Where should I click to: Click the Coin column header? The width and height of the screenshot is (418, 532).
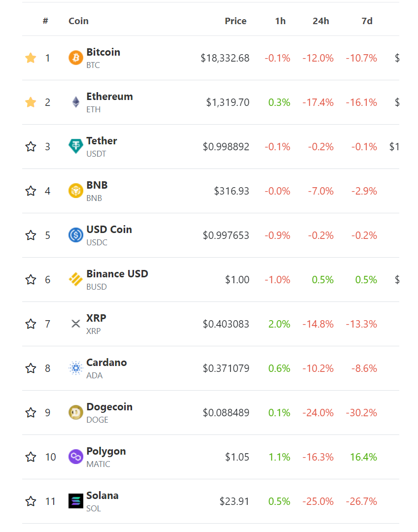(x=78, y=21)
